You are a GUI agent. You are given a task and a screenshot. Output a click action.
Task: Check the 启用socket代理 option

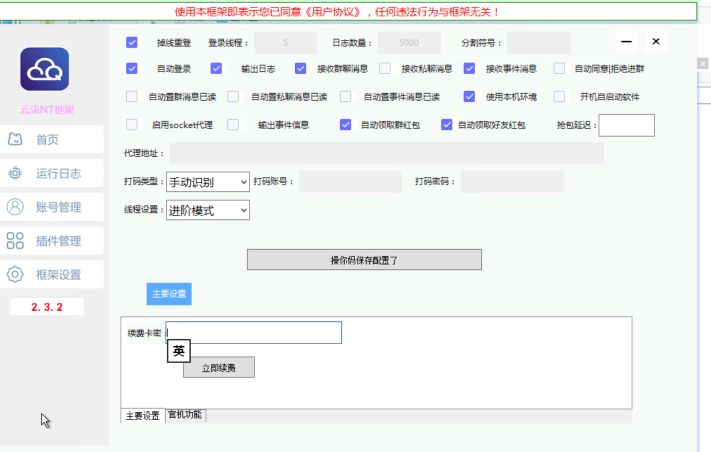click(132, 125)
